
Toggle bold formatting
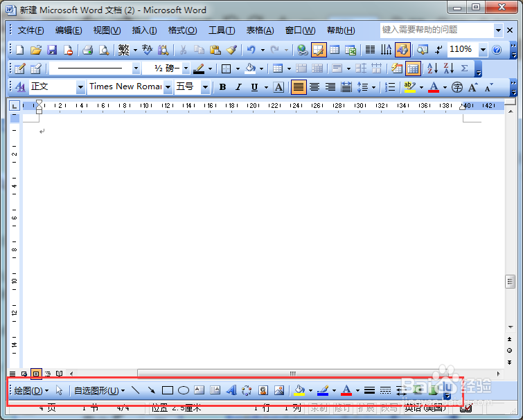tap(222, 87)
